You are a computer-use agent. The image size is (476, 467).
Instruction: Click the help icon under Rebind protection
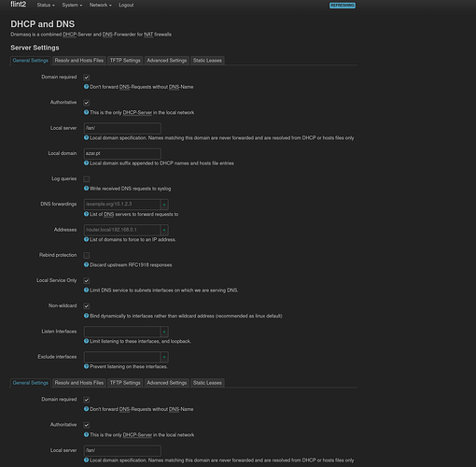[x=86, y=264]
